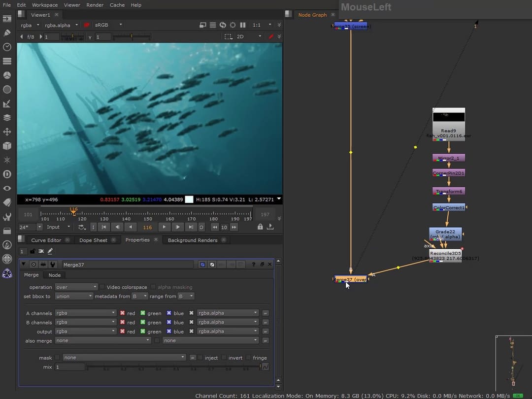
Task: Enable the Video colorspace checkbox
Action: point(102,287)
